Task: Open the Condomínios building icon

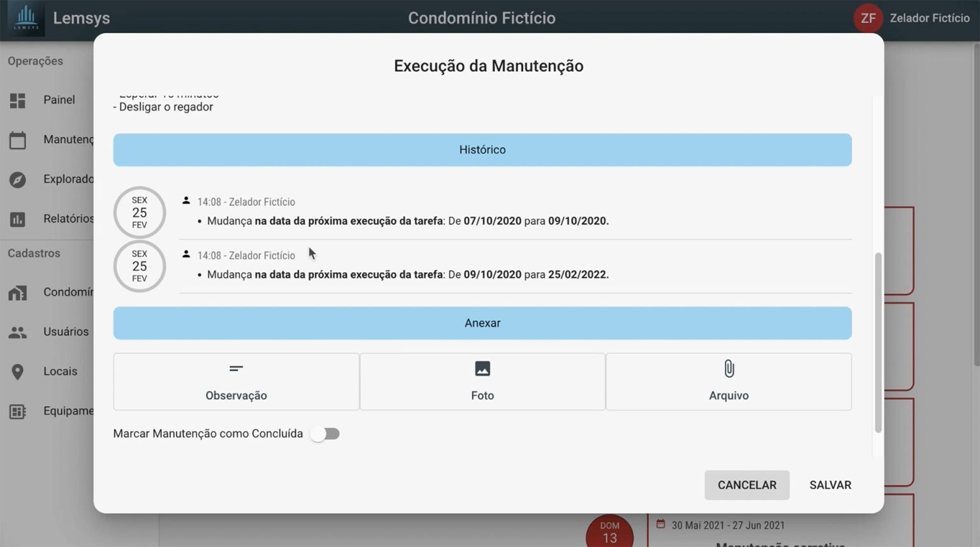Action: coord(18,293)
